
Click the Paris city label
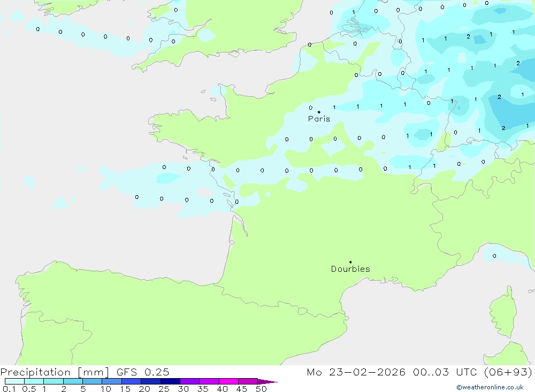pyautogui.click(x=319, y=119)
